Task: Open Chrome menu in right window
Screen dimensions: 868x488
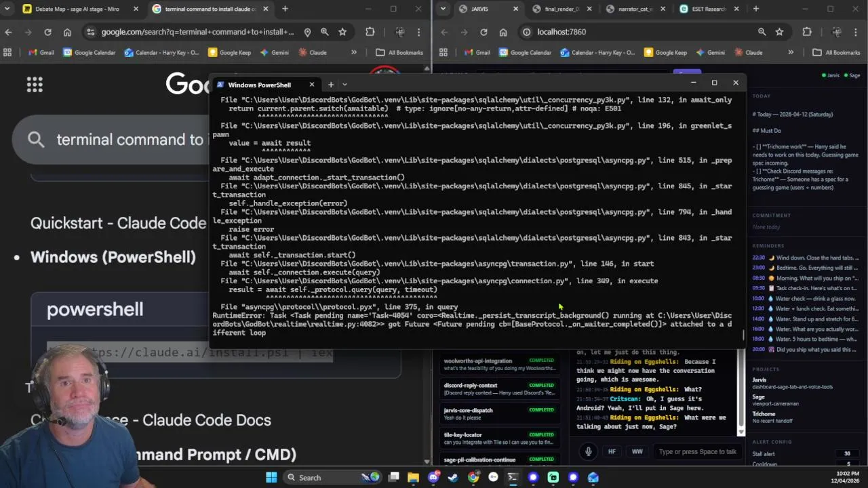Action: (x=855, y=32)
